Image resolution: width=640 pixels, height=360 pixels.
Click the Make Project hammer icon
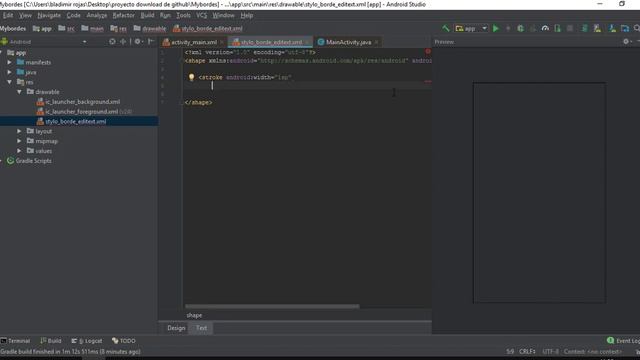[446, 28]
